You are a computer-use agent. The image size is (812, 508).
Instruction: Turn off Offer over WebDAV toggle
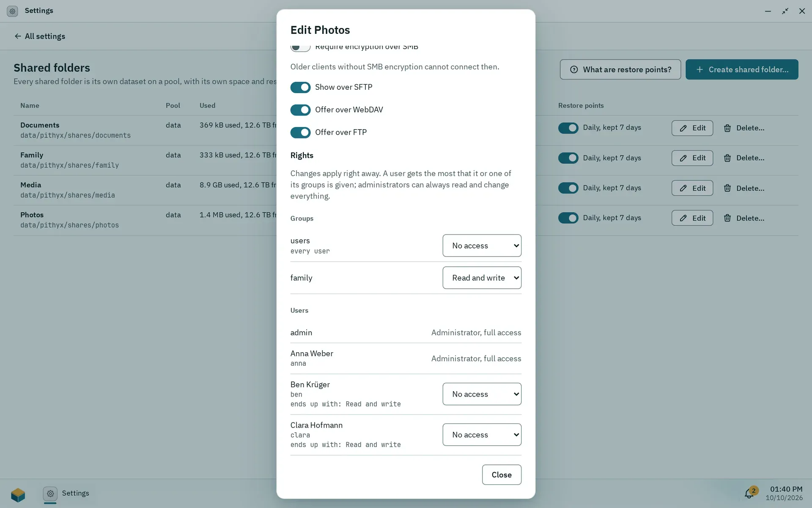tap(300, 110)
